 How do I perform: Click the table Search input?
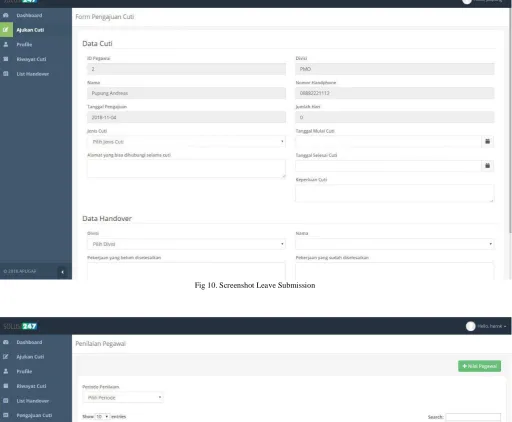coord(473,417)
